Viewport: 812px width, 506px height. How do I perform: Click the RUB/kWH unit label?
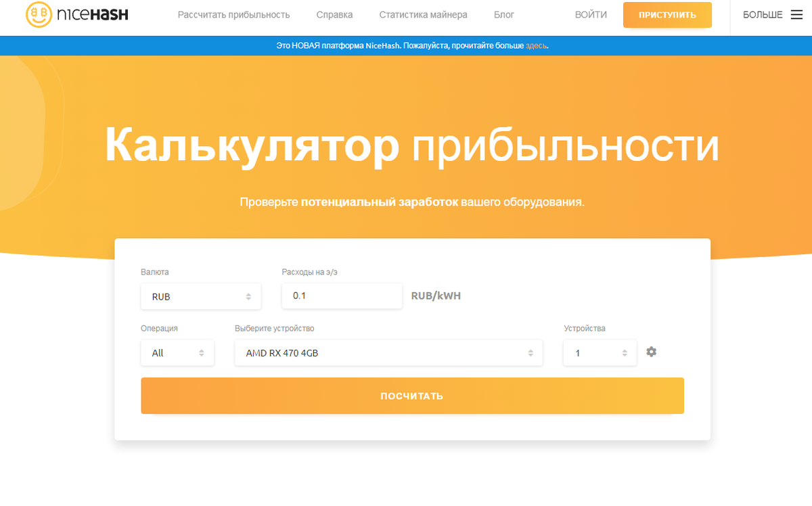click(436, 296)
